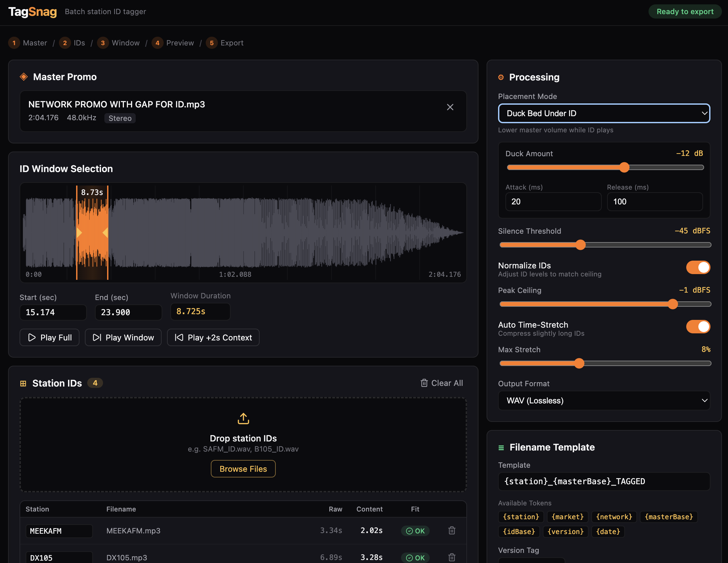Delete the DX105 row with trash icon
This screenshot has height=563, width=728.
coord(452,557)
